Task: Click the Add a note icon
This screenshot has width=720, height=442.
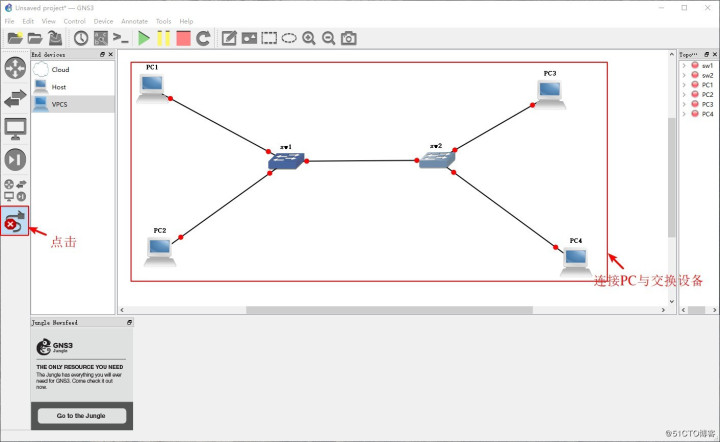Action: (x=229, y=38)
